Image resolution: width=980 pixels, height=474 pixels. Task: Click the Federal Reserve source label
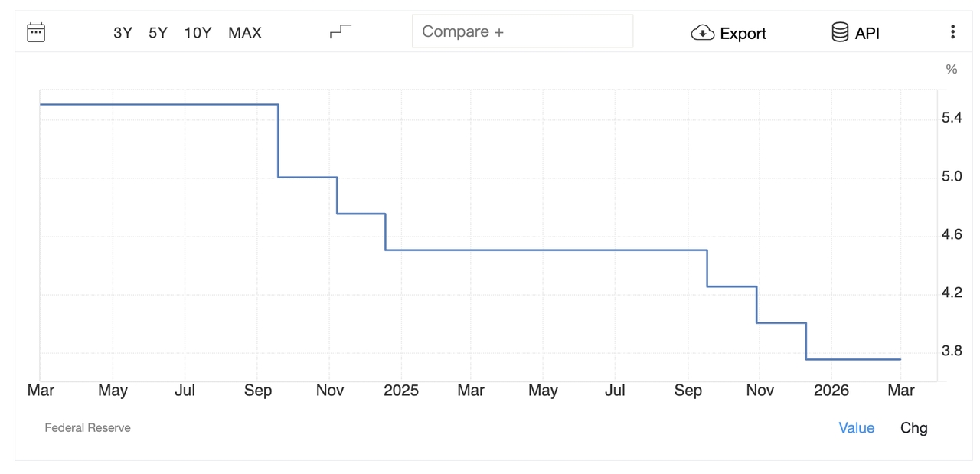[87, 428]
